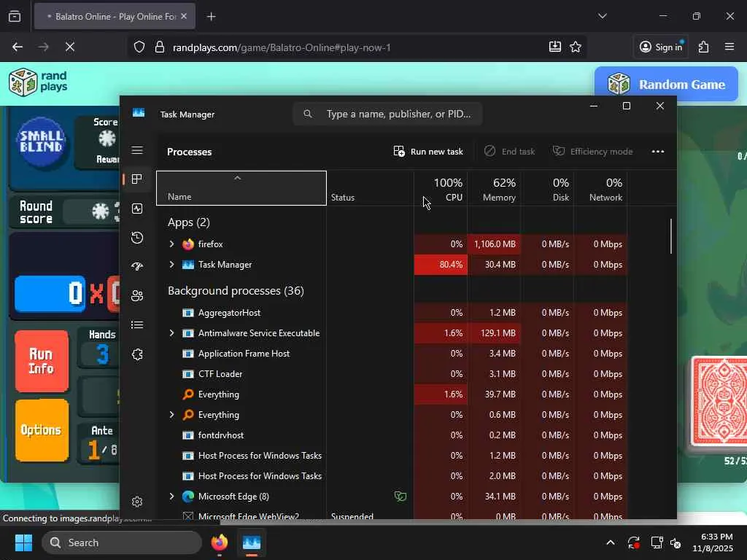Click the Firefox address bar URL
This screenshot has height=560, width=747.
tap(282, 47)
